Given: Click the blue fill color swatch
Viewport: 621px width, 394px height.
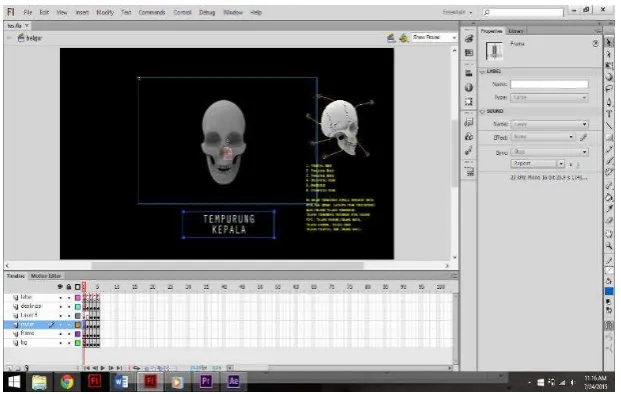Looking at the screenshot, I should (x=609, y=291).
